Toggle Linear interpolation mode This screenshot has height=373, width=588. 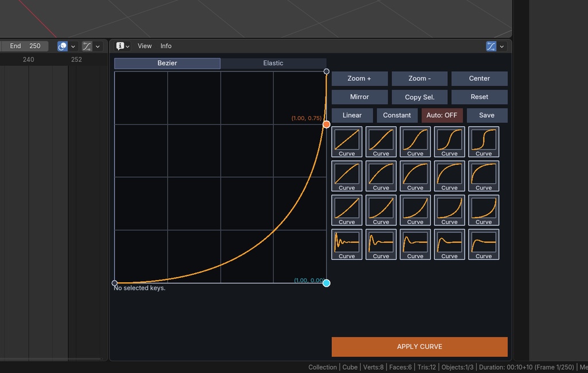tap(351, 115)
